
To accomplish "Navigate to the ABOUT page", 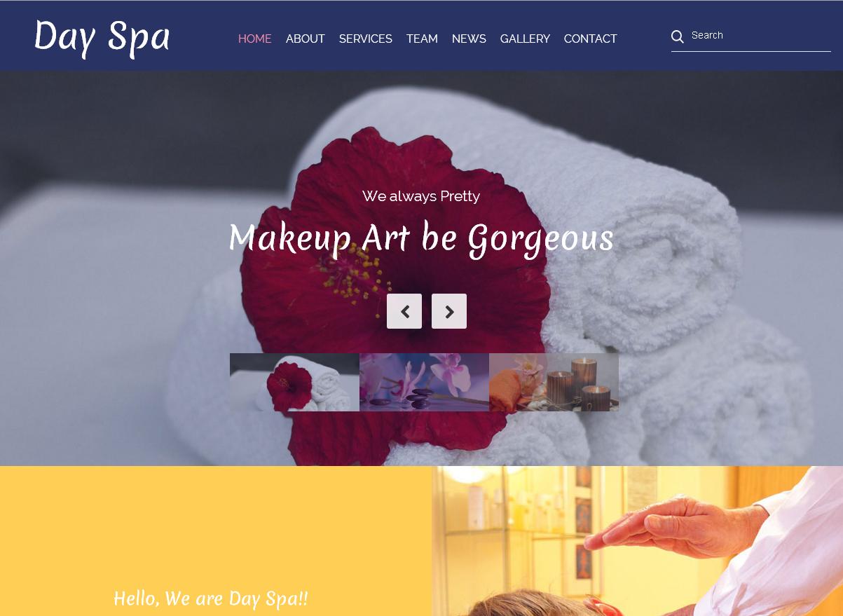I will click(306, 39).
